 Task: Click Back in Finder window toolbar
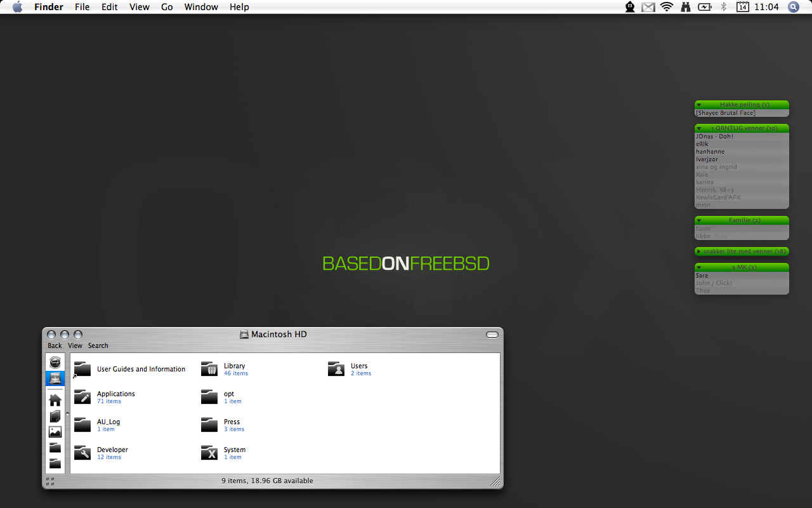tap(55, 345)
